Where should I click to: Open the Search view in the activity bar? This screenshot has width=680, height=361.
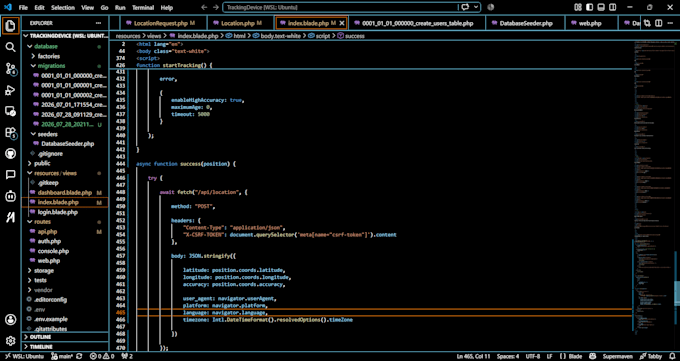[10, 47]
